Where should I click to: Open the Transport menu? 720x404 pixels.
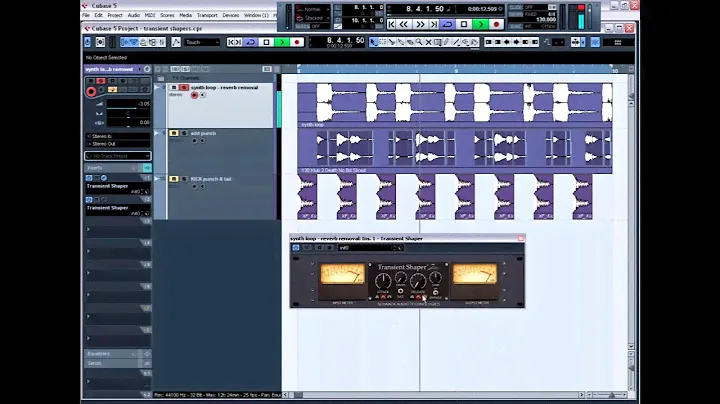pyautogui.click(x=207, y=15)
